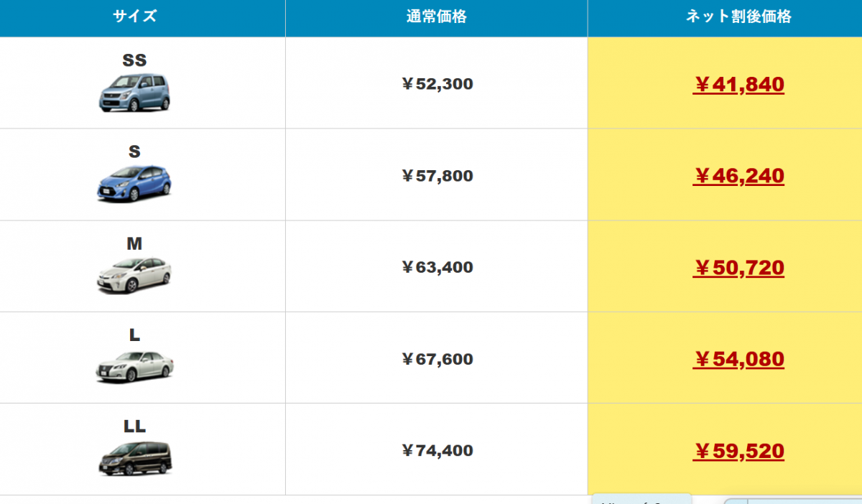Click the 通常価格 column header
The width and height of the screenshot is (862, 504).
point(436,17)
